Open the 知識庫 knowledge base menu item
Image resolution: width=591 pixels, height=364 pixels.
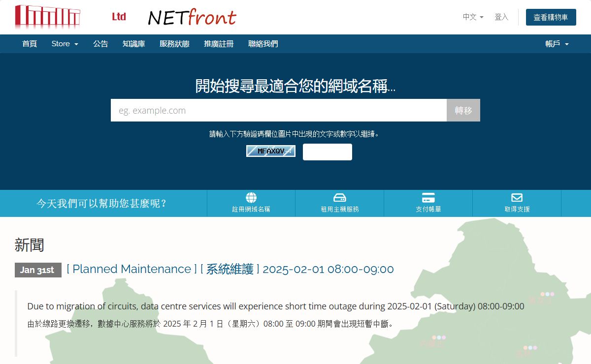click(134, 44)
